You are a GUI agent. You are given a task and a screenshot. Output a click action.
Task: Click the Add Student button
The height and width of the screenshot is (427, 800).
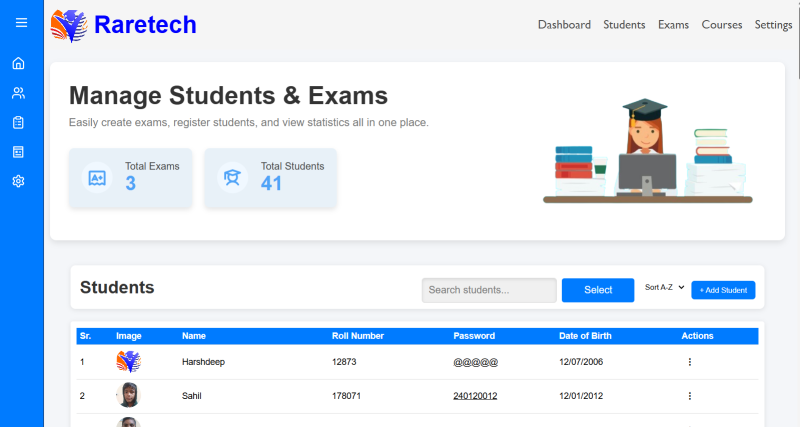click(x=723, y=290)
